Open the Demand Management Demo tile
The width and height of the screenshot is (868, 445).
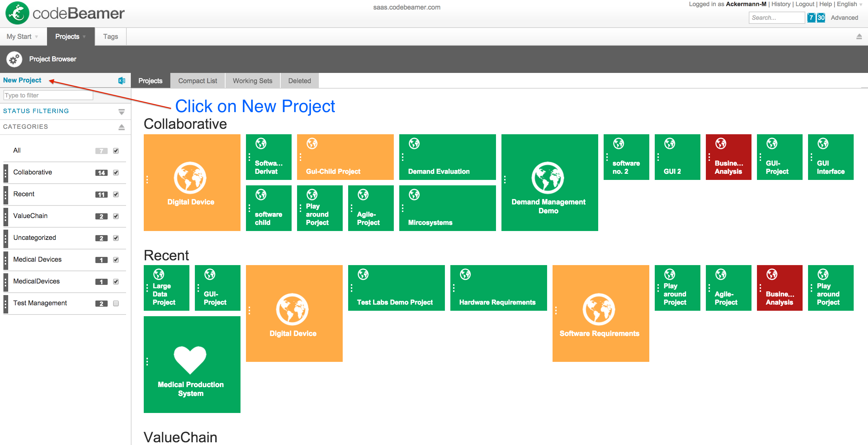(549, 182)
